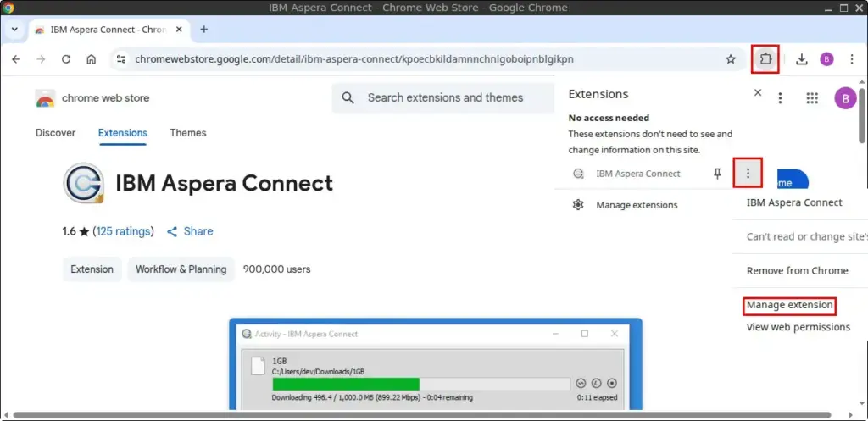
Task: Click the IBM Aspera Connect heading
Action: click(224, 183)
